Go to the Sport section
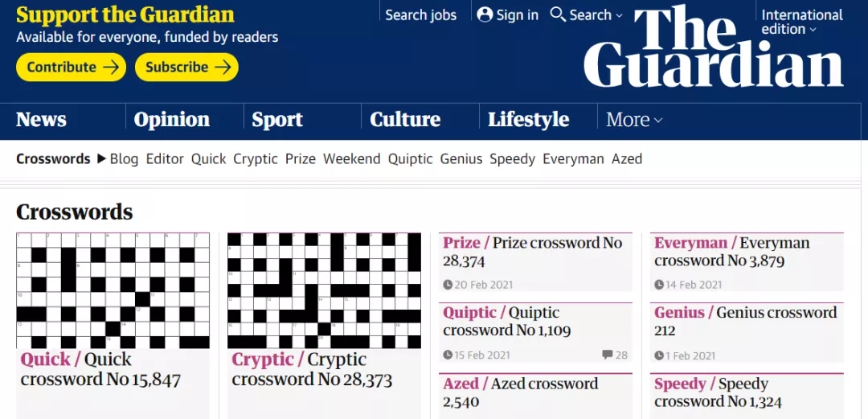868x419 pixels. coord(277,120)
